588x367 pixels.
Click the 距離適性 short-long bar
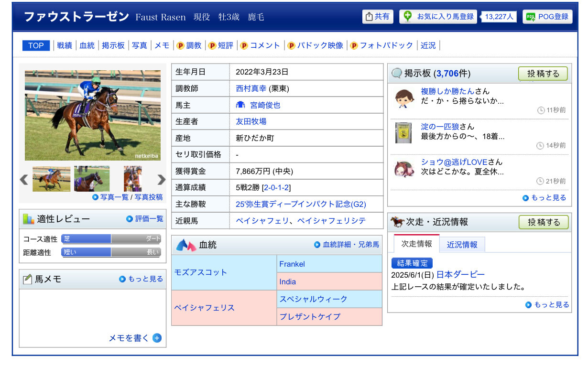tap(111, 252)
